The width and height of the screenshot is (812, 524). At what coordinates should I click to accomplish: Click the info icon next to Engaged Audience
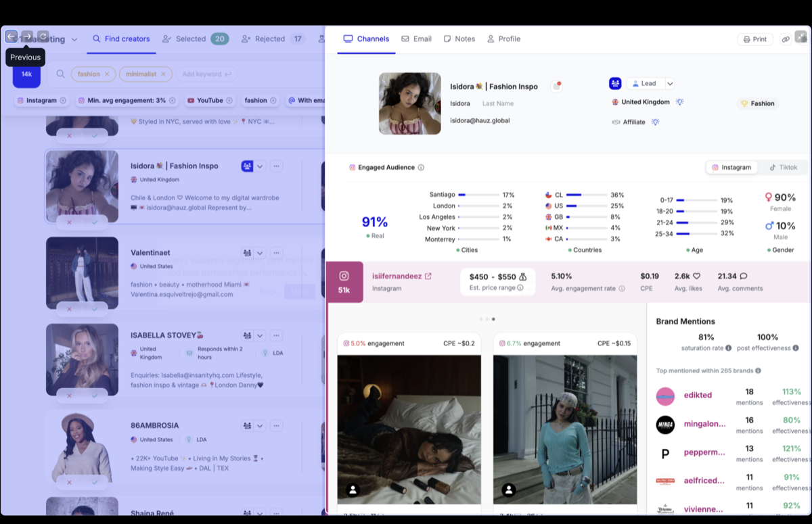(422, 167)
